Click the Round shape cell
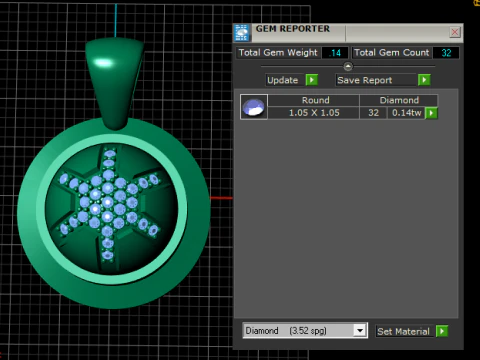Image resolution: width=480 pixels, height=360 pixels. point(315,100)
